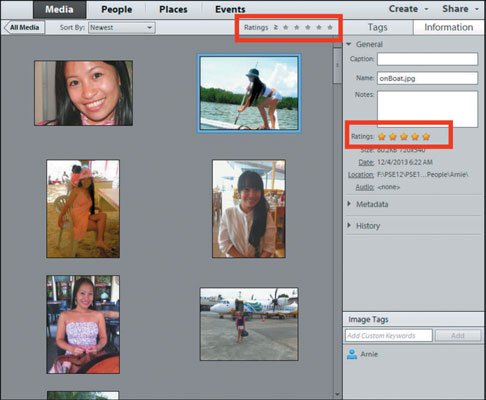This screenshot has height=400, width=486.
Task: Collapse the General section
Action: [349, 44]
